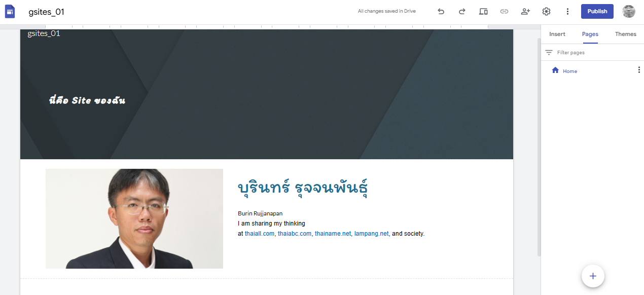Open the device preview mode

[x=483, y=11]
